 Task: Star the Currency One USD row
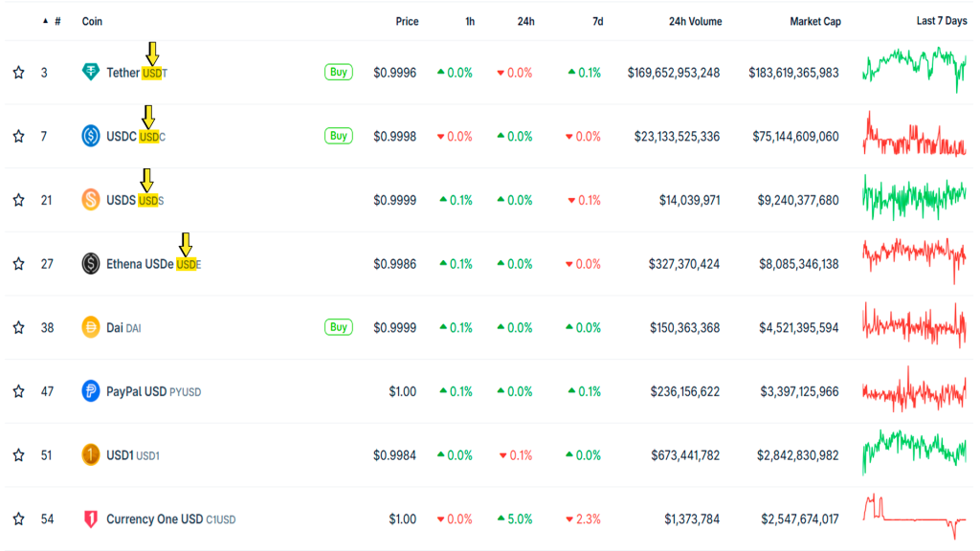pos(18,519)
